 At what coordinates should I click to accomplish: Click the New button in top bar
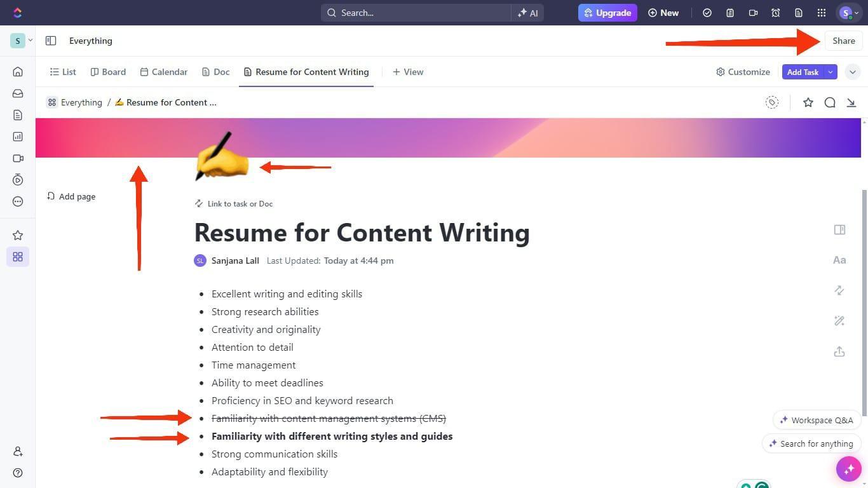663,13
